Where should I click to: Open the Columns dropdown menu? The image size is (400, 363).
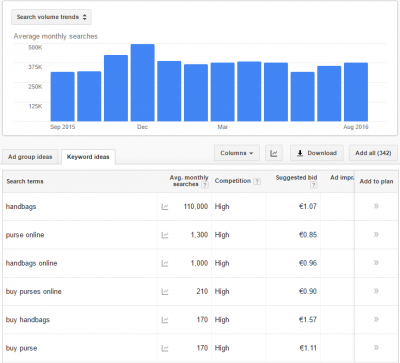click(237, 153)
